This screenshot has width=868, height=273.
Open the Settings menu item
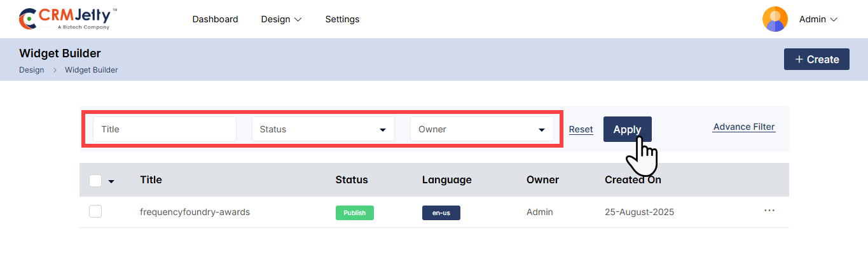pos(342,19)
